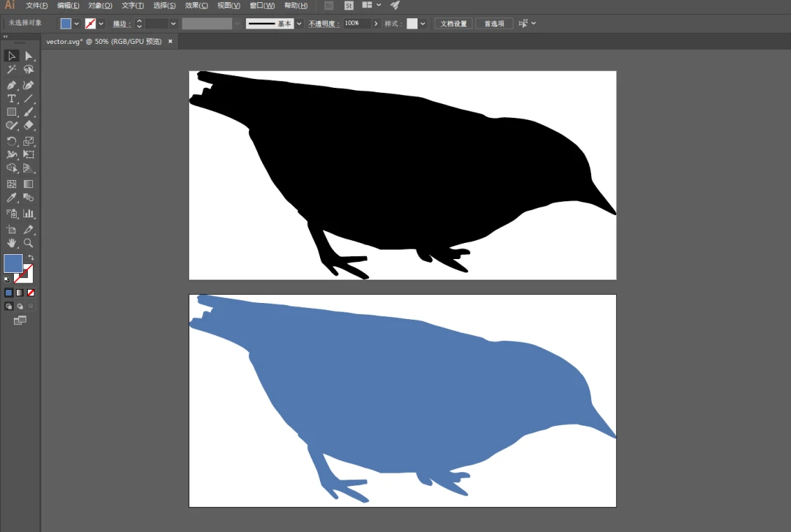Screen dimensions: 791x532
Task: Select the Zoom tool
Action: (29, 243)
